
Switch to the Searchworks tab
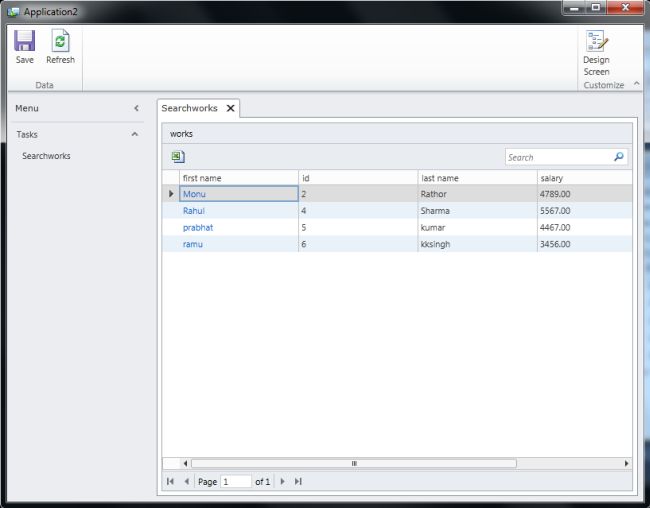(189, 108)
